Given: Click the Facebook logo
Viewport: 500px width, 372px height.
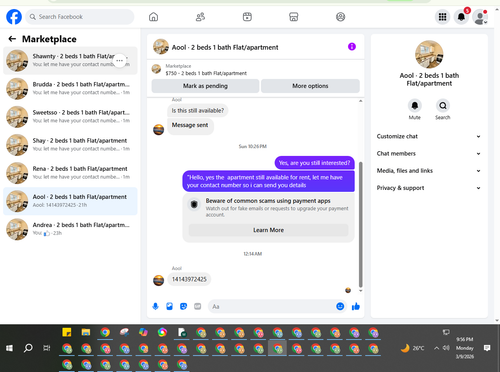Looking at the screenshot, I should (x=14, y=17).
